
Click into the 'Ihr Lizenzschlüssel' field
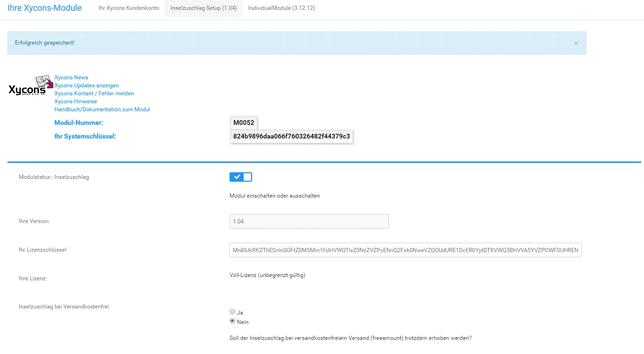pyautogui.click(x=406, y=250)
